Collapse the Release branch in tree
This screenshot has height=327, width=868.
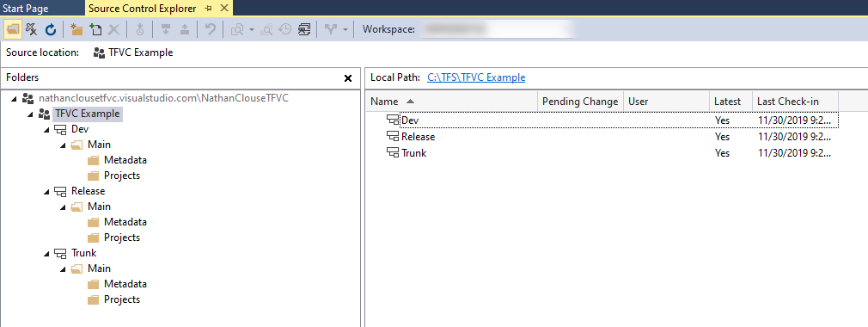[46, 191]
